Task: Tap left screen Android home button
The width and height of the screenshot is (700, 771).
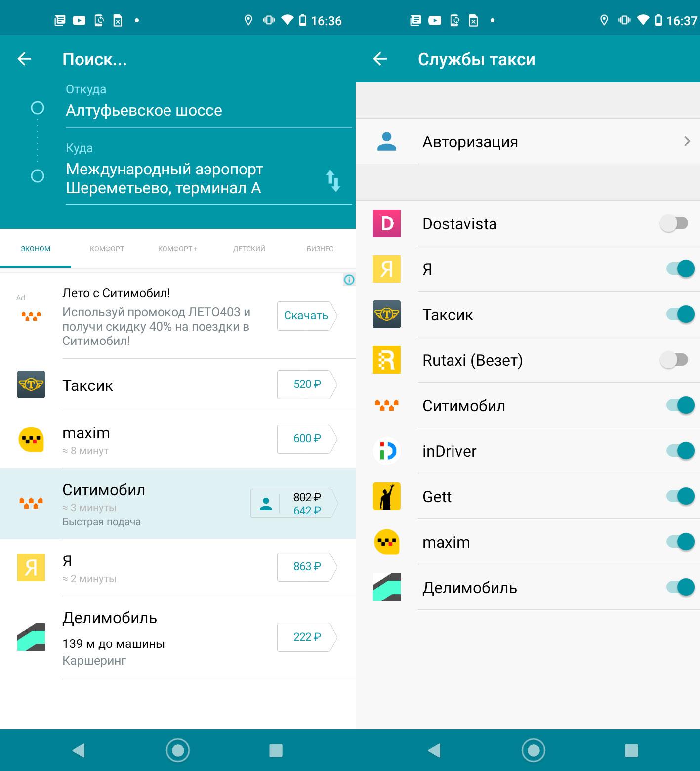Action: pyautogui.click(x=178, y=750)
